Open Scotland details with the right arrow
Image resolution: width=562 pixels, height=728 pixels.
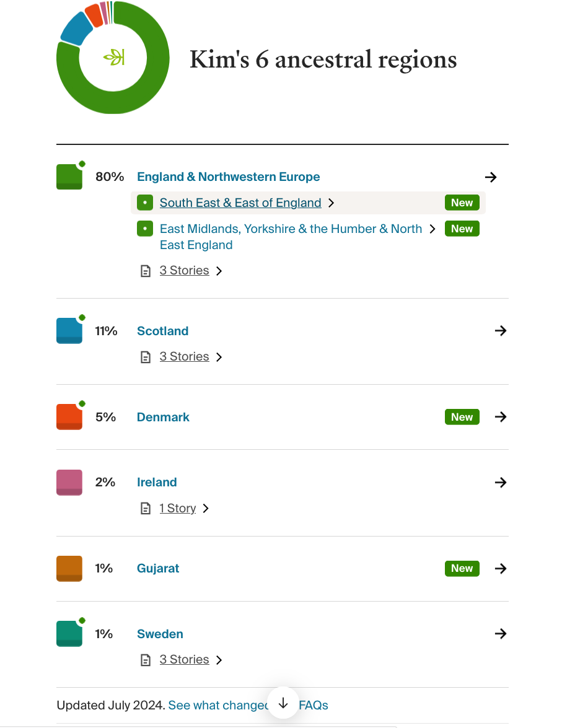pyautogui.click(x=501, y=331)
